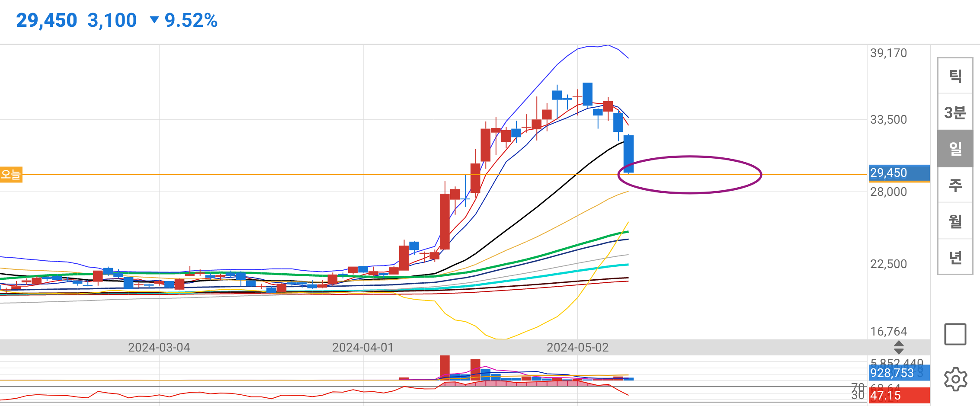Click the down triangle beside 9.52%
The image size is (980, 406).
pyautogui.click(x=154, y=20)
